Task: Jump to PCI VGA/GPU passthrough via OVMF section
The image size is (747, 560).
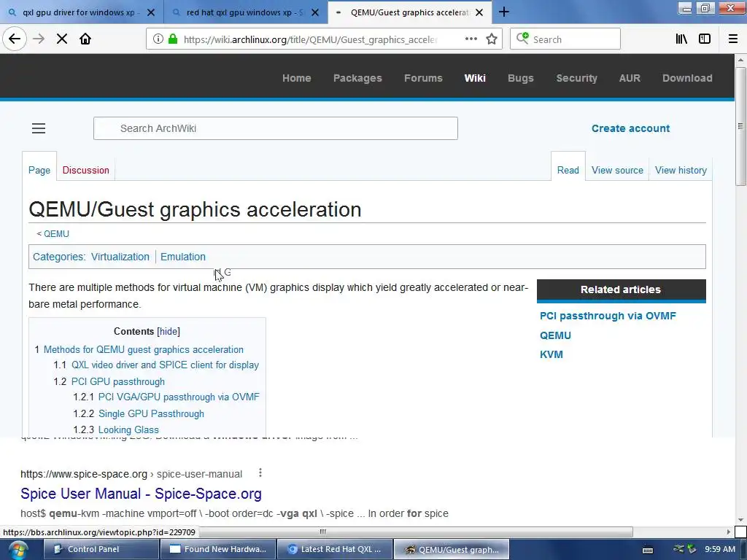Action: (x=179, y=397)
